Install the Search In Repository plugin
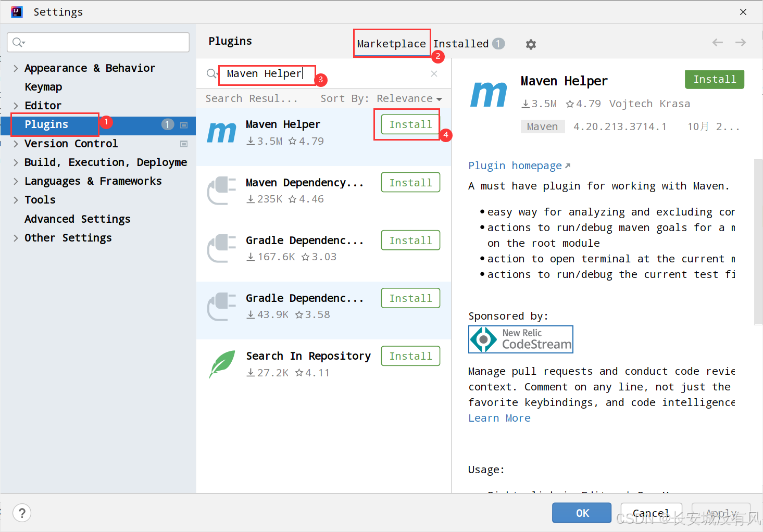 [x=410, y=356]
